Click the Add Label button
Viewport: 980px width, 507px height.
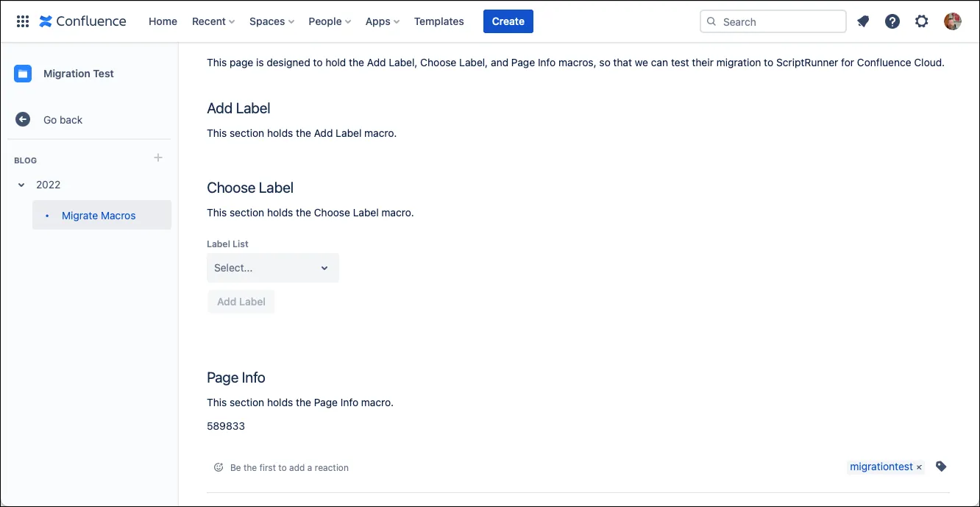tap(241, 302)
